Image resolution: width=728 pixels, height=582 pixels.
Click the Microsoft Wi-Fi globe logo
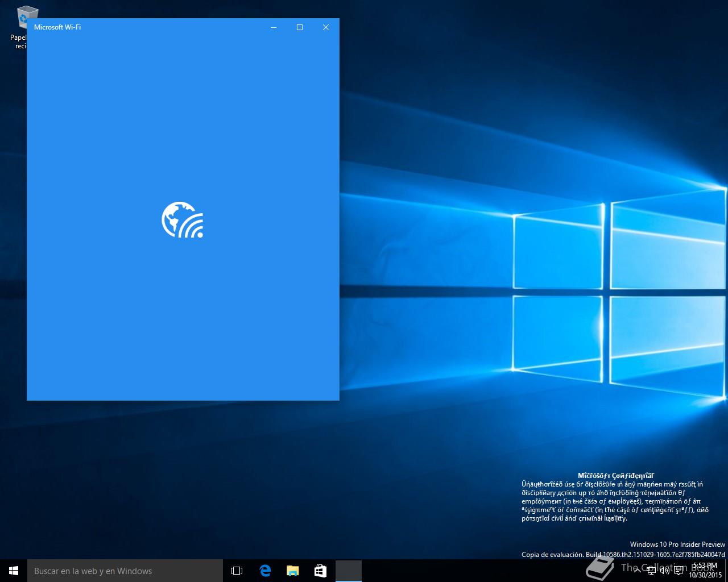point(183,219)
